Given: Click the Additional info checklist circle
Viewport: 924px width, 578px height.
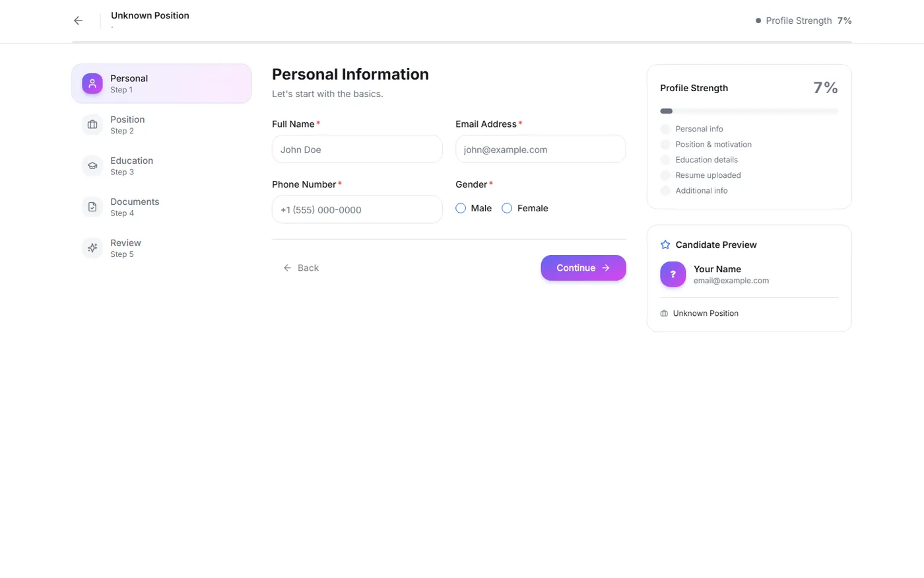Looking at the screenshot, I should tap(665, 190).
